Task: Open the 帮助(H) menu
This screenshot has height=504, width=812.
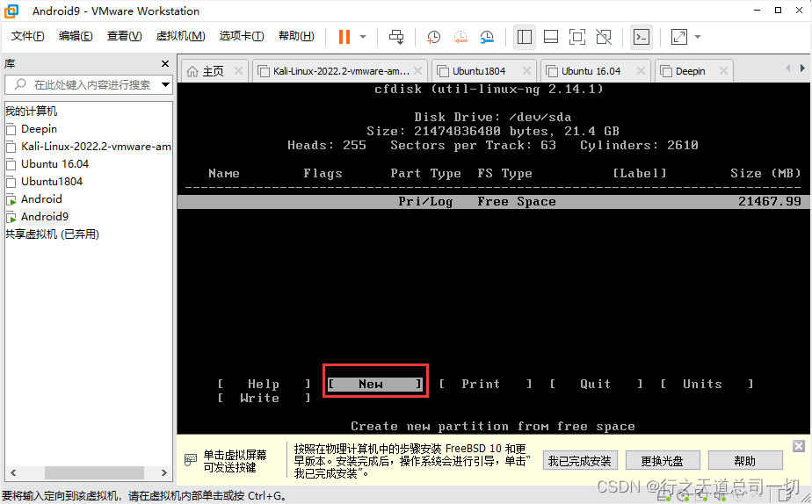Action: pos(296,36)
